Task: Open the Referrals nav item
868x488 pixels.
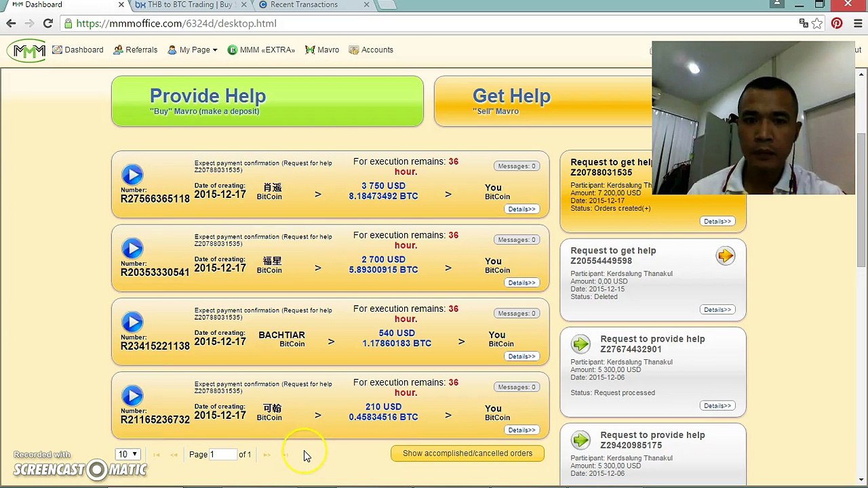Action: [x=135, y=49]
